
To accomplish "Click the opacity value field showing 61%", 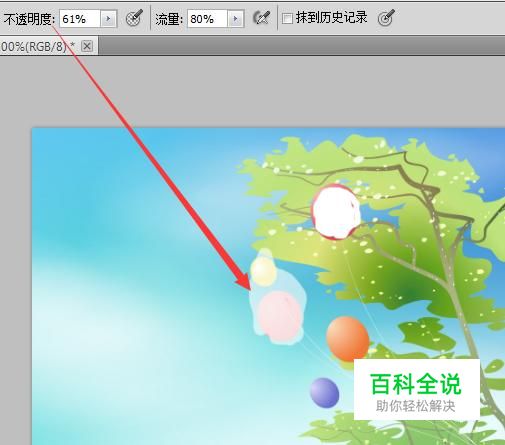I will (x=80, y=19).
